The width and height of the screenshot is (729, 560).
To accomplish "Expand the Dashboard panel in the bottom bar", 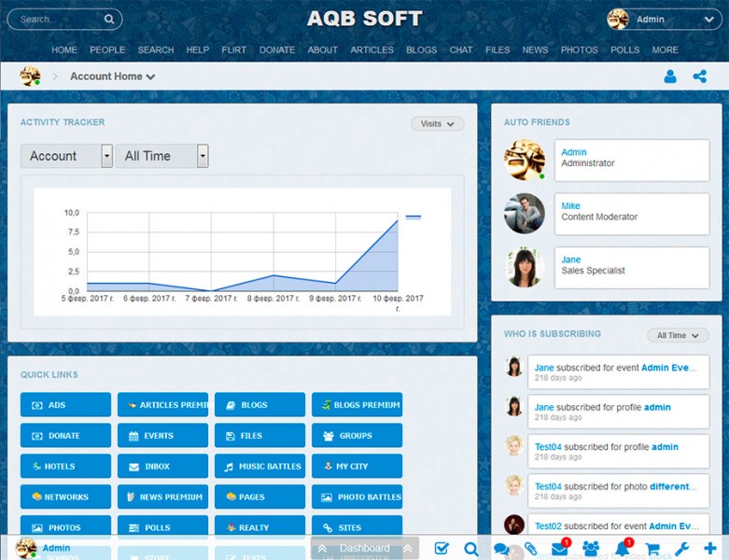I will coord(364,549).
